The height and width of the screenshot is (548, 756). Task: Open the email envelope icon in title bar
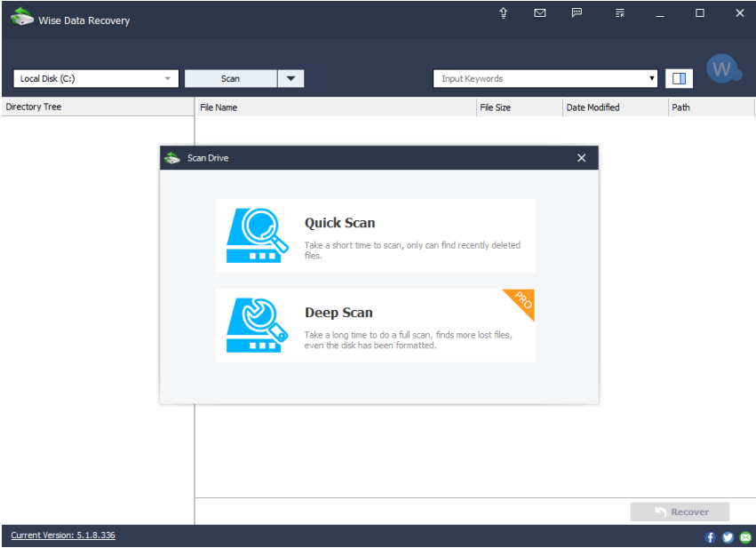pos(539,13)
